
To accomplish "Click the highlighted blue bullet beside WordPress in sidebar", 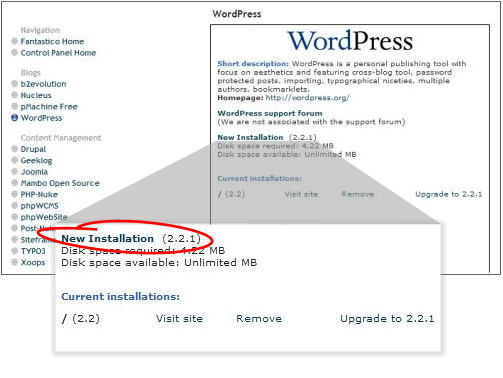I will pos(14,117).
